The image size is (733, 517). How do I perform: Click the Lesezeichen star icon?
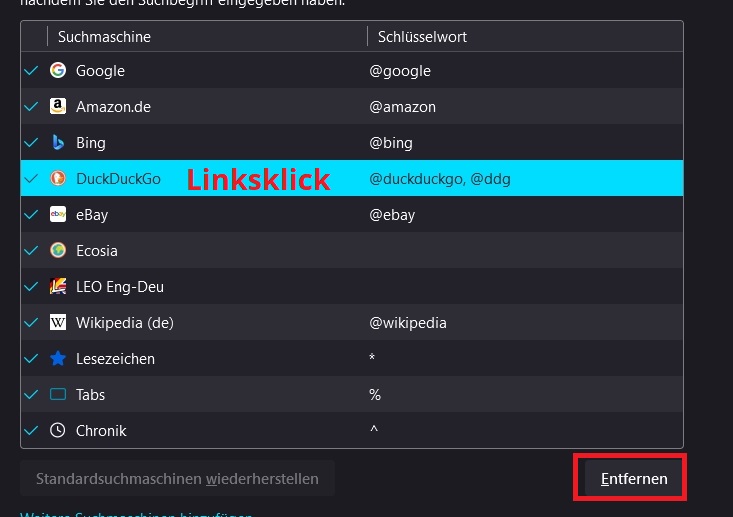tap(58, 359)
